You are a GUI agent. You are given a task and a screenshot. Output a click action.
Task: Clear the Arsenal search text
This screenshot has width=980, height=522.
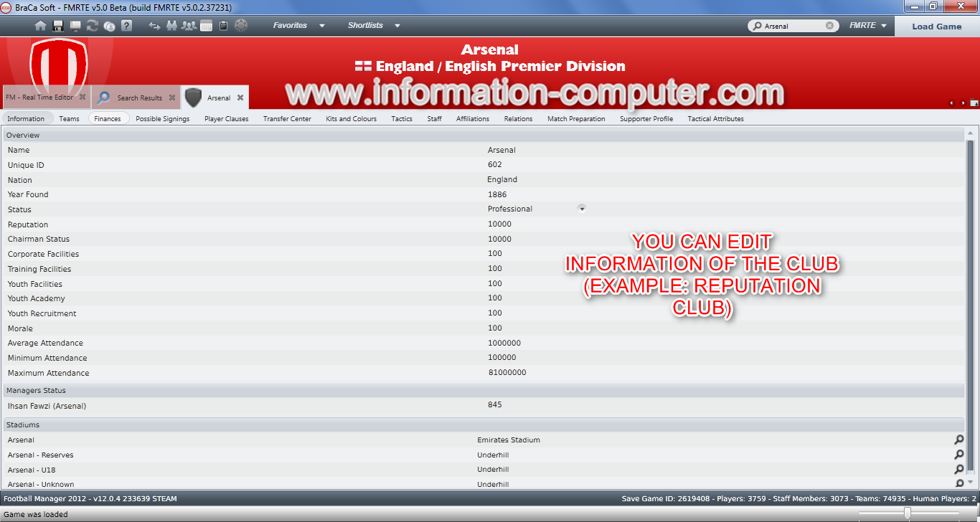pyautogui.click(x=830, y=26)
